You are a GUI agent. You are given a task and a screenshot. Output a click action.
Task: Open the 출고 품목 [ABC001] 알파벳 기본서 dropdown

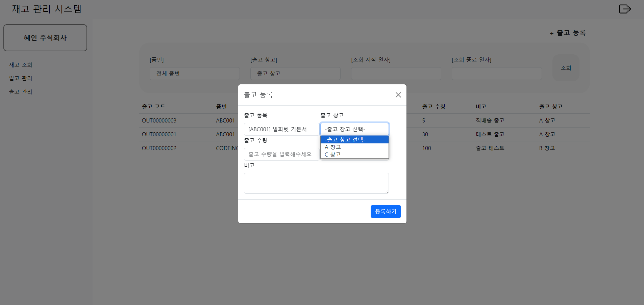(281, 129)
